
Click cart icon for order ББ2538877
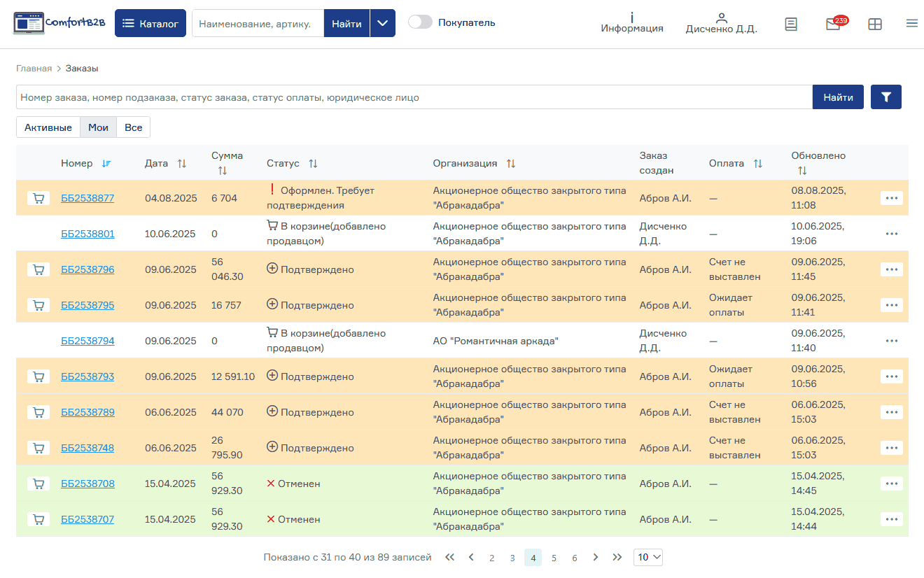pyautogui.click(x=38, y=198)
